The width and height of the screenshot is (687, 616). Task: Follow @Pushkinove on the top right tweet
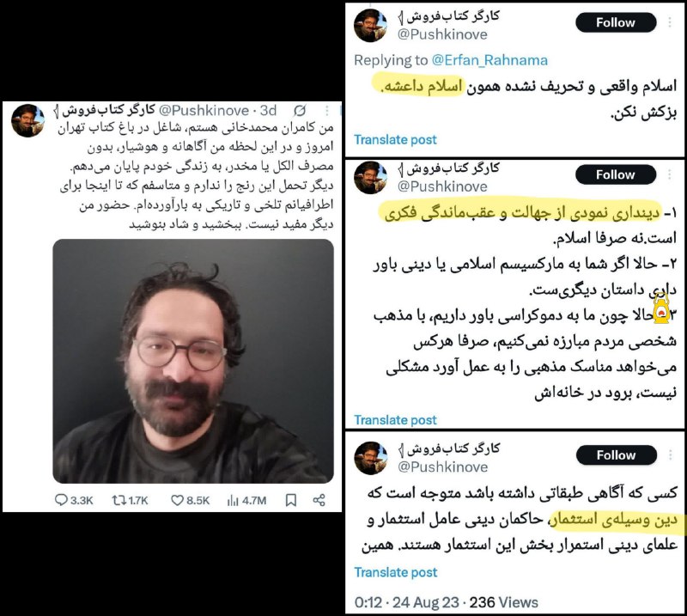(x=616, y=22)
